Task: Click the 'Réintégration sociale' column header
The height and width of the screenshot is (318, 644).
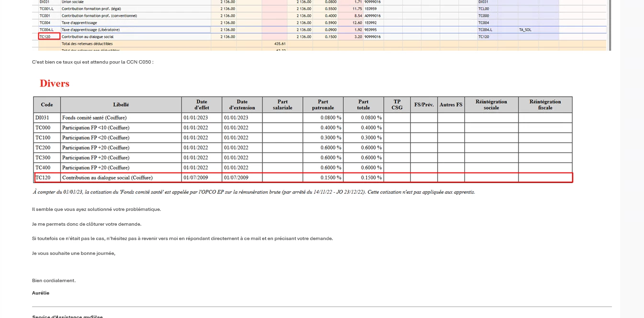Action: [x=491, y=105]
